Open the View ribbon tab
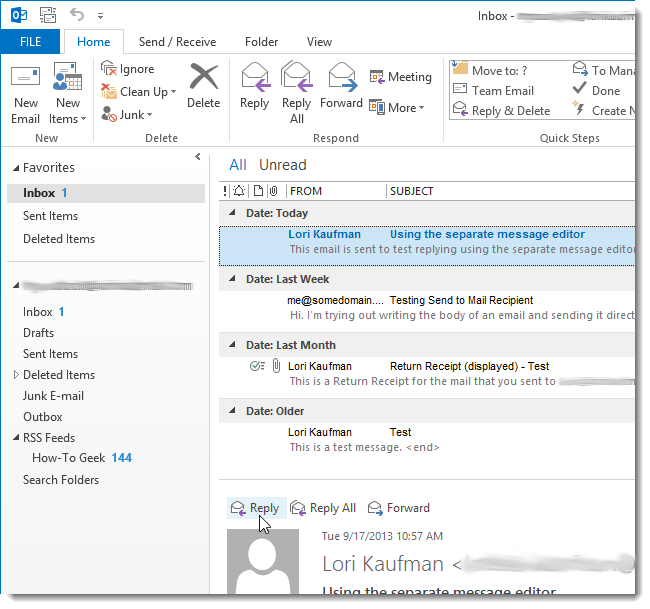 click(319, 42)
